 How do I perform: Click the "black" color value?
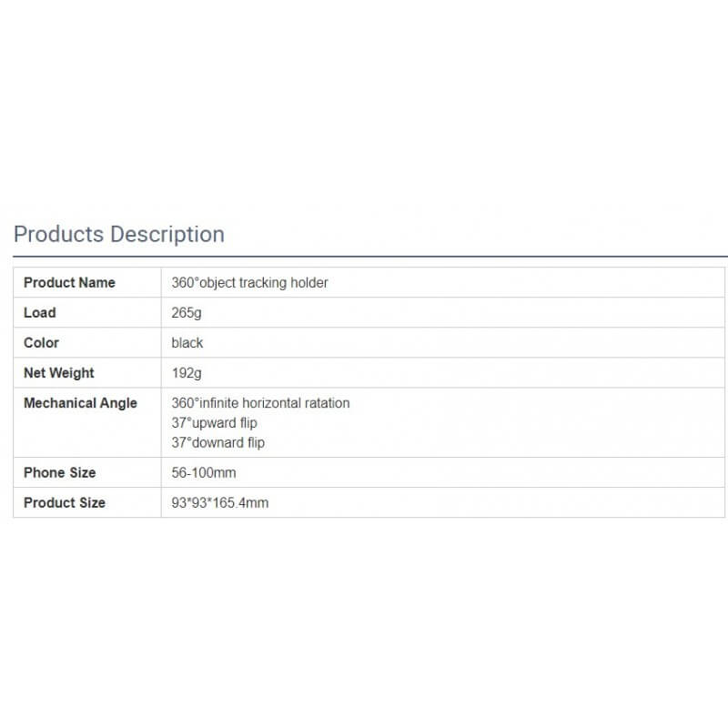coord(187,342)
